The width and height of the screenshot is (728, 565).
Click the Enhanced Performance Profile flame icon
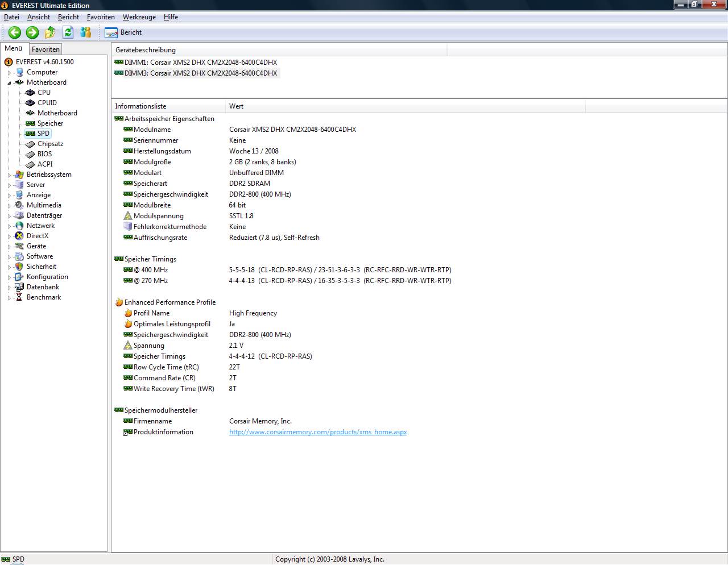tap(119, 302)
